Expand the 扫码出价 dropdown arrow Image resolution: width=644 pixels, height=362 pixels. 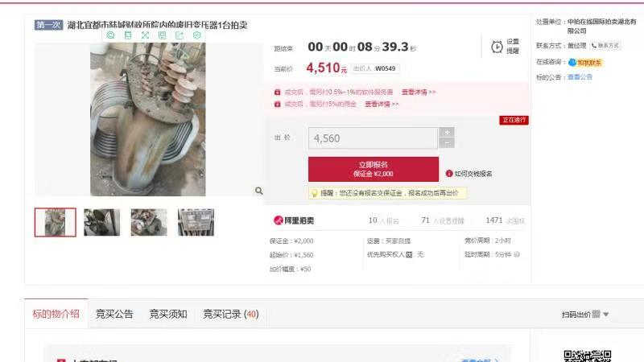point(606,315)
